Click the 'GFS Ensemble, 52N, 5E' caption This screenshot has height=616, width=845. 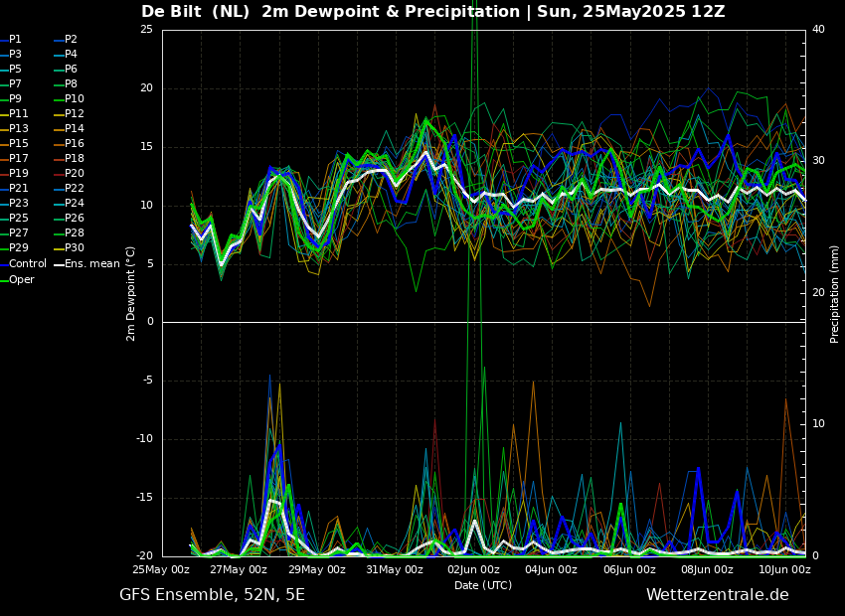click(x=212, y=595)
